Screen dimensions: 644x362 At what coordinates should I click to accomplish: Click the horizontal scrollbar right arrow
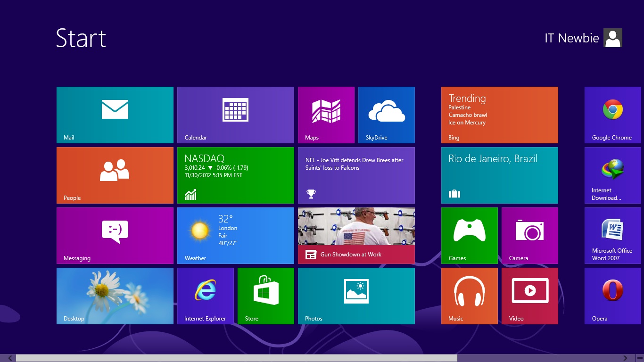tap(626, 358)
